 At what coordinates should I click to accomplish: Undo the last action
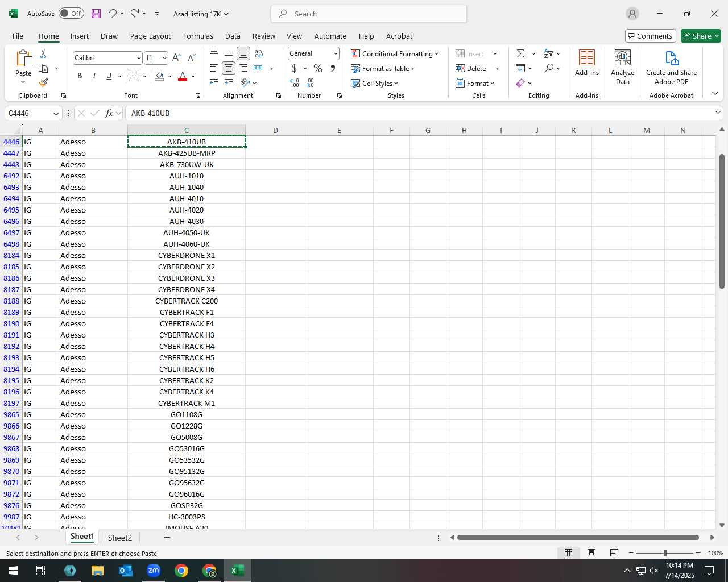tap(113, 14)
